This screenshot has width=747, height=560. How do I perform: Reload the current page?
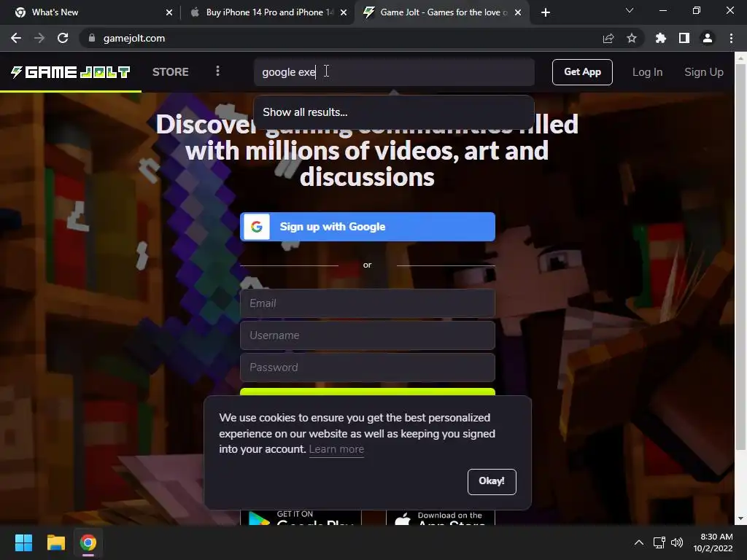click(63, 38)
